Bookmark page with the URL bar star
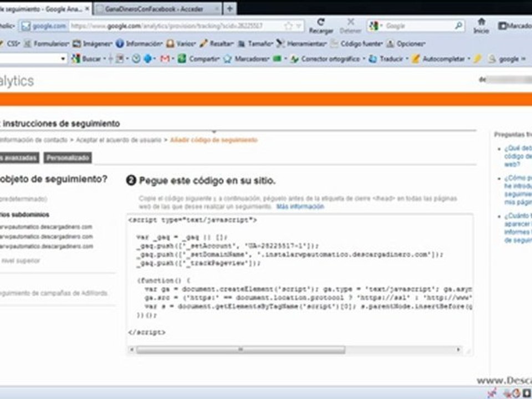Screen dimensions: 532x399 [x=288, y=26]
